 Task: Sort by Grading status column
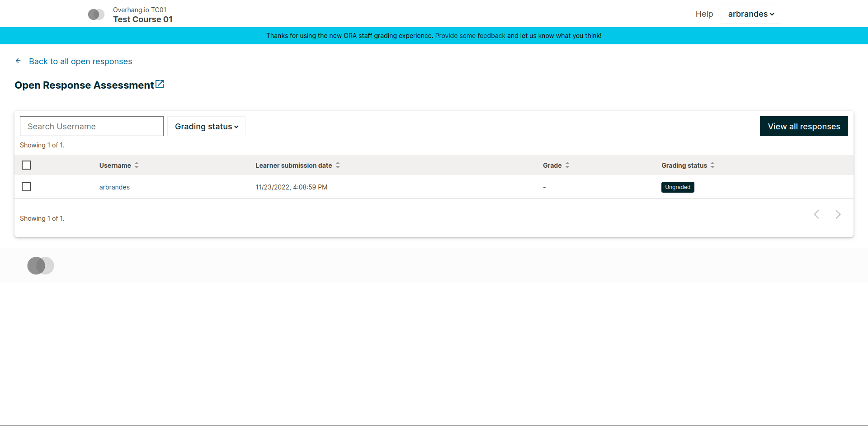click(712, 165)
